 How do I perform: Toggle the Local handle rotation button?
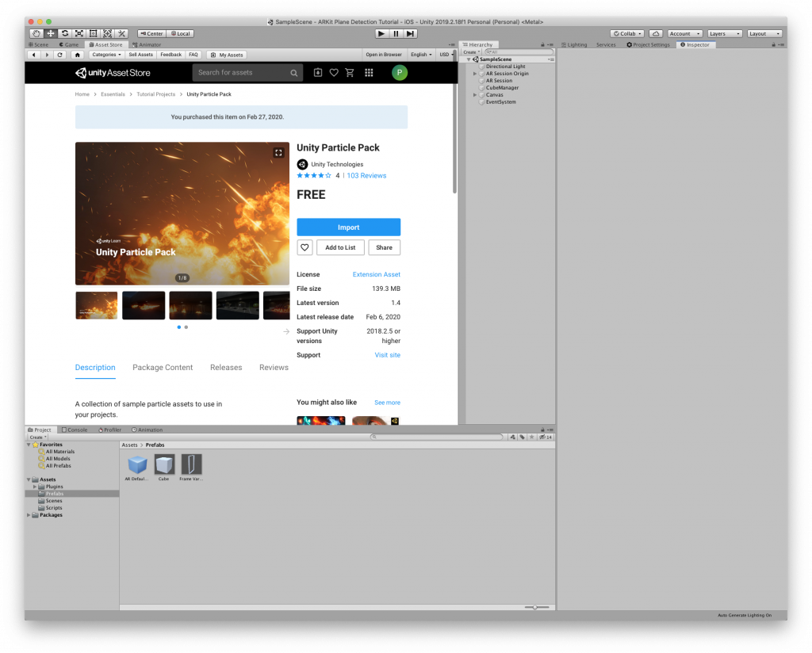(x=180, y=33)
